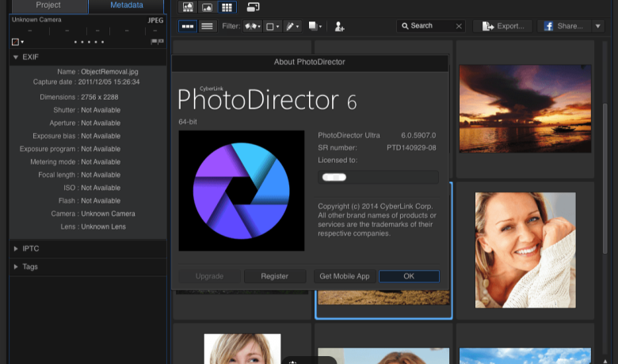
Task: Open the Share options dropdown arrow
Action: coord(598,26)
